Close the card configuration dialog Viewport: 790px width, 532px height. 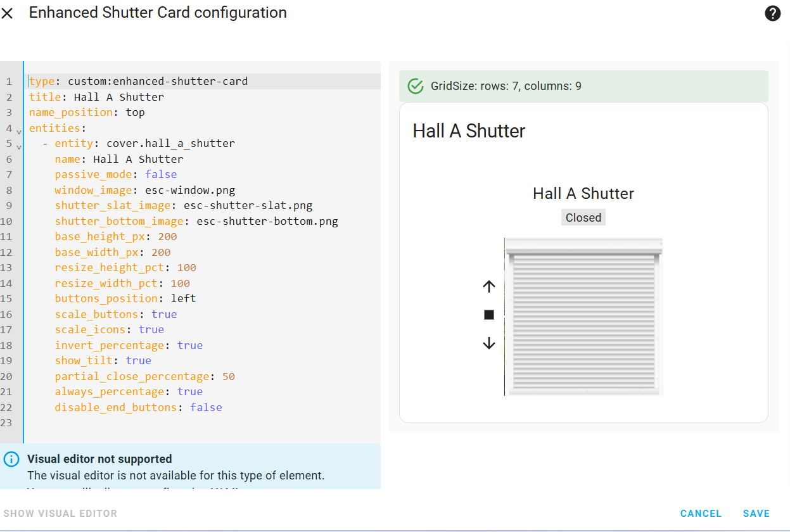pyautogui.click(x=7, y=13)
